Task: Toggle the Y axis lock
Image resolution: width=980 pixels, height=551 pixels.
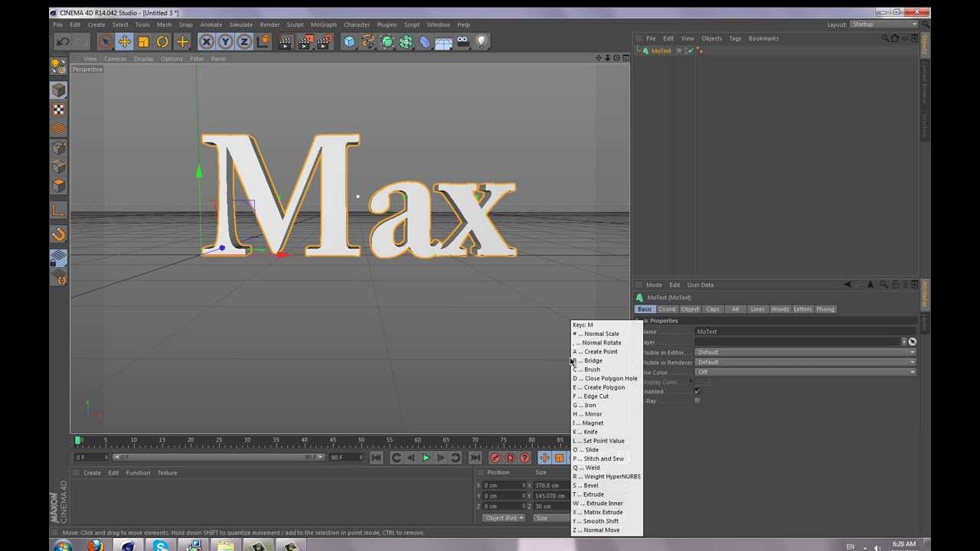Action: pos(226,42)
